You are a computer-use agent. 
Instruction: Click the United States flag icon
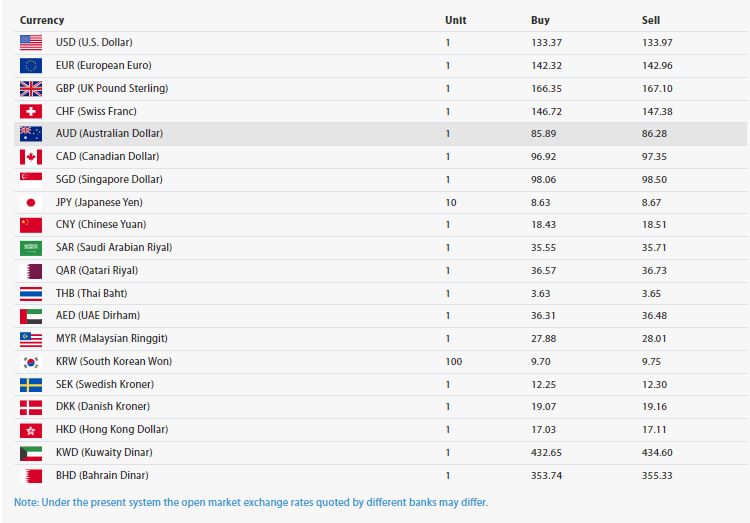[x=31, y=43]
